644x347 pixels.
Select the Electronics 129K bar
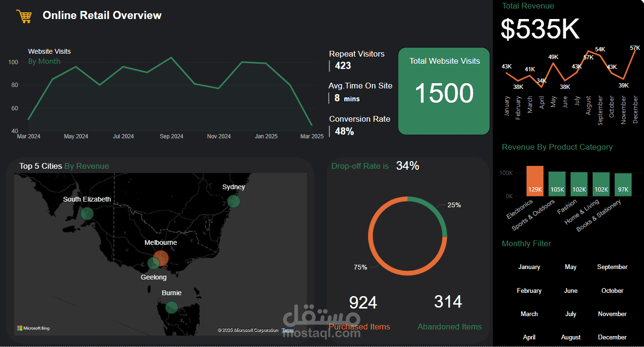click(x=535, y=181)
